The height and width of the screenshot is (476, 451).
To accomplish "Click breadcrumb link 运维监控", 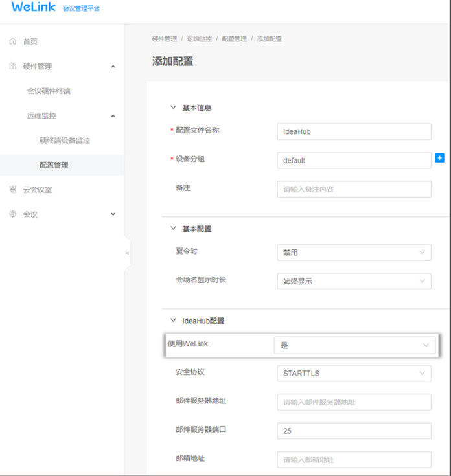I will click(199, 39).
